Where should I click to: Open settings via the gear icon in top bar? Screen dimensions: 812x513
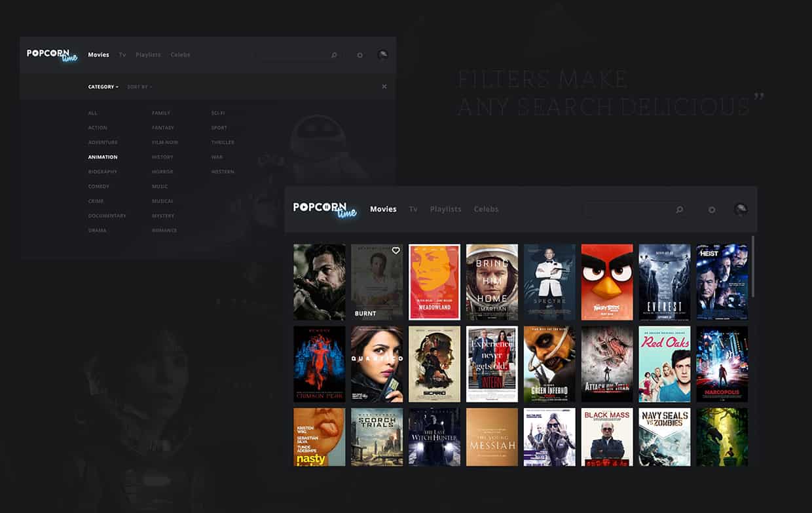click(359, 55)
